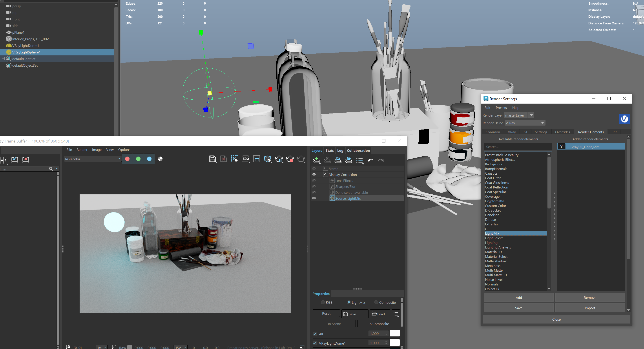Select the LightMix radio button
This screenshot has height=349, width=644.
(349, 302)
